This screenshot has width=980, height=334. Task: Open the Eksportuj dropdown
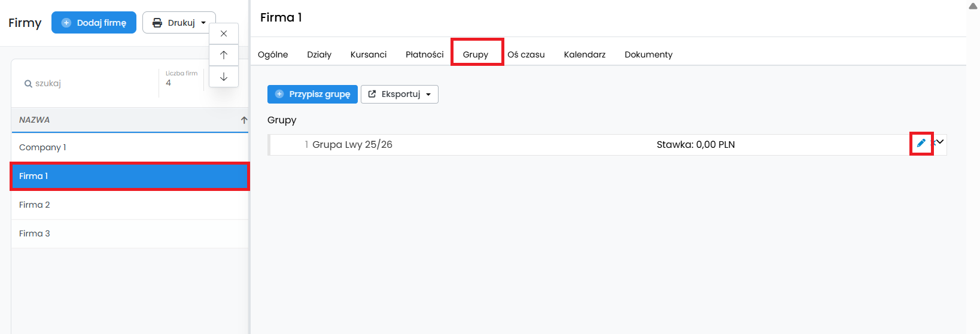pos(400,94)
